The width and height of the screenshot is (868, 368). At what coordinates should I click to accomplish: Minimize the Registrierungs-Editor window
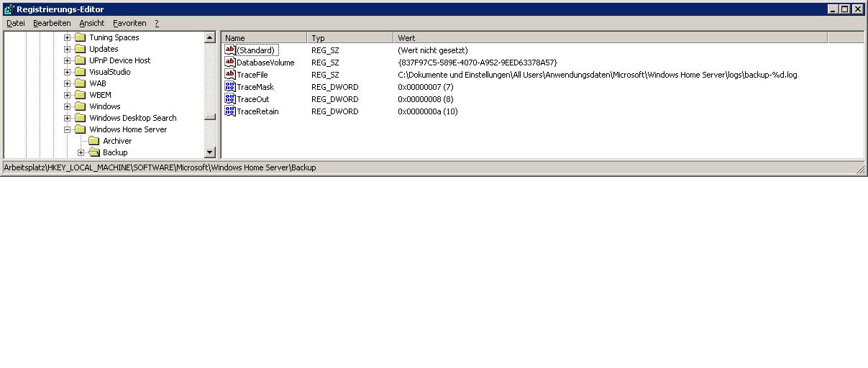tap(833, 9)
